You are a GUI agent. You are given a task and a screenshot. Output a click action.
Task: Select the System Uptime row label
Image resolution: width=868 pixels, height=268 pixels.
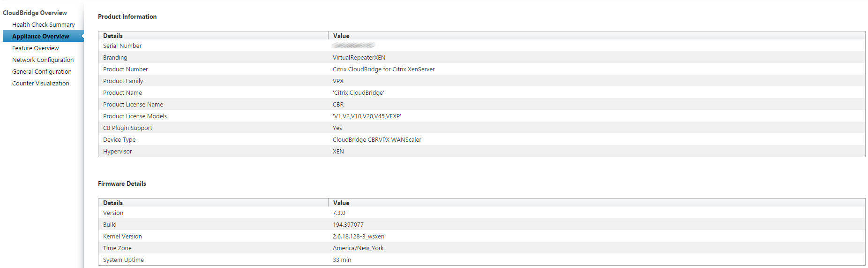[123, 260]
